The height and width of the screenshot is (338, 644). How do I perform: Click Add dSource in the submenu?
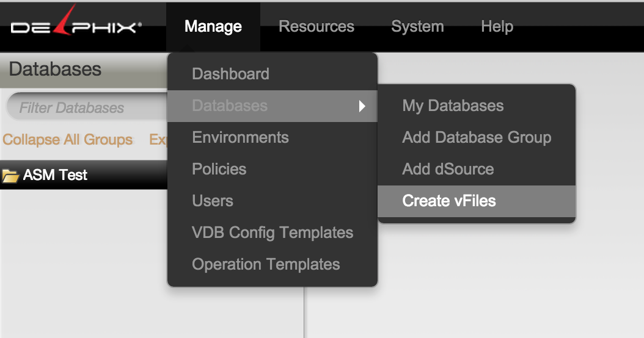tap(448, 169)
